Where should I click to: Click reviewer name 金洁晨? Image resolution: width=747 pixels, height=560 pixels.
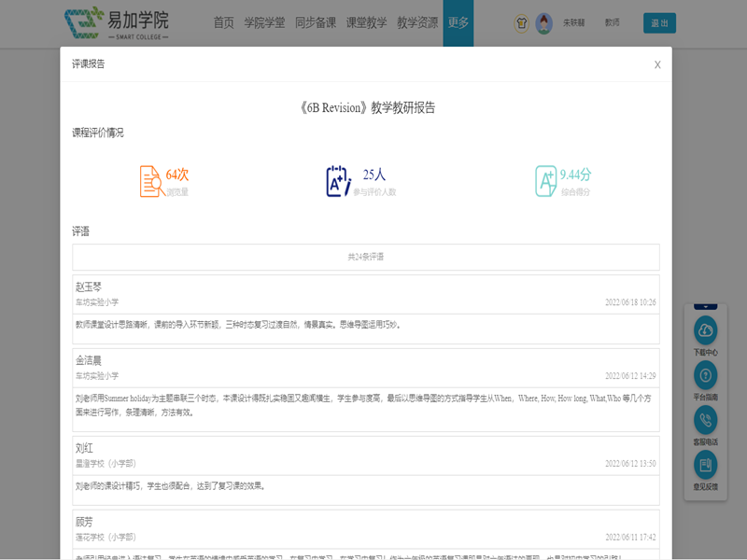[89, 360]
